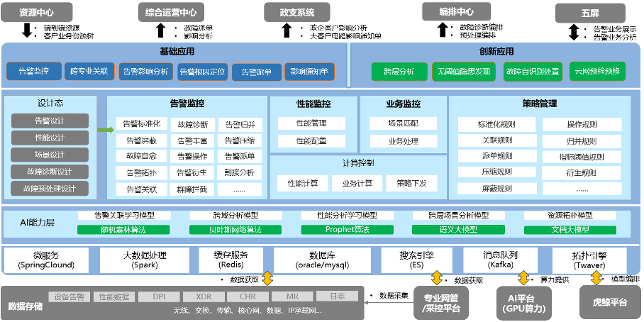
Task: Click the green arrow beside 告警设计
Action: [x=105, y=131]
